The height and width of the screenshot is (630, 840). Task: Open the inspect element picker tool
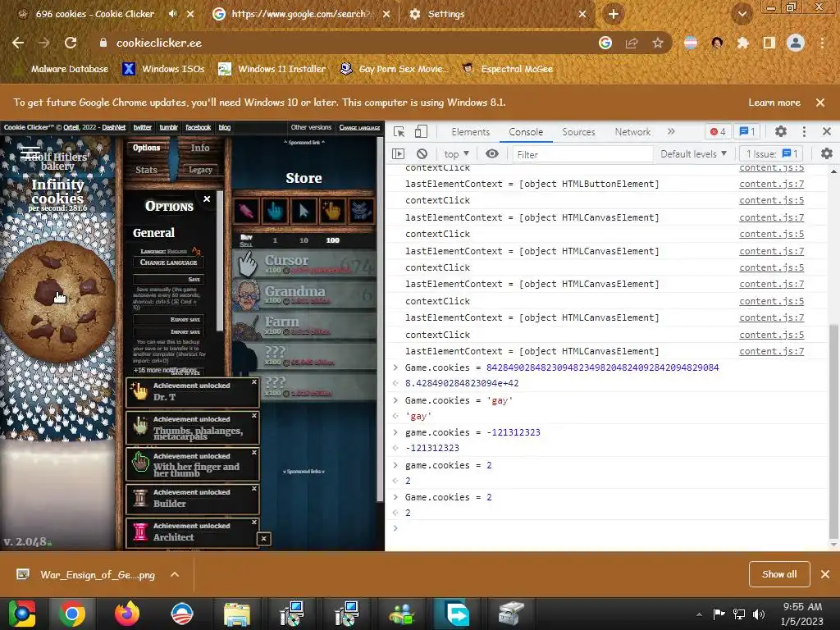click(x=399, y=132)
